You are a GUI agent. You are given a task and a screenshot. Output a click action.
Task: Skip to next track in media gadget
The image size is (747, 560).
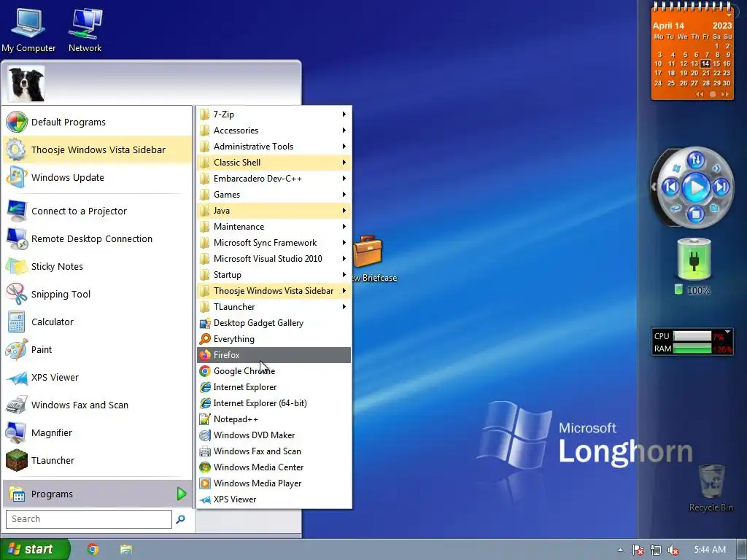(x=721, y=187)
